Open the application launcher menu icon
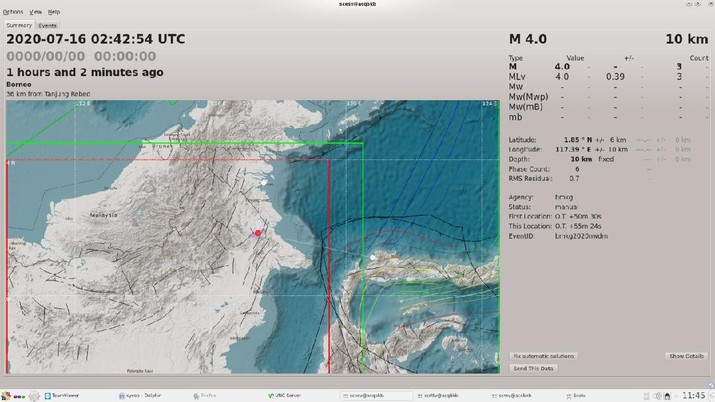715x402 pixels. tap(7, 395)
